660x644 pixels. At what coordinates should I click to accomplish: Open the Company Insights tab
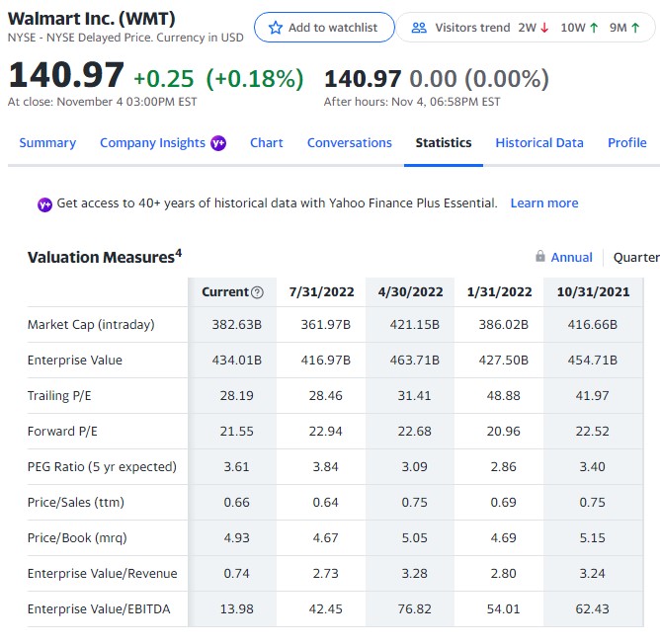tap(152, 143)
